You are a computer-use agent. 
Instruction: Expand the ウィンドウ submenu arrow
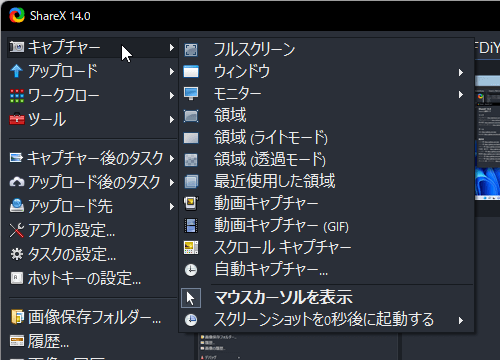click(x=461, y=72)
